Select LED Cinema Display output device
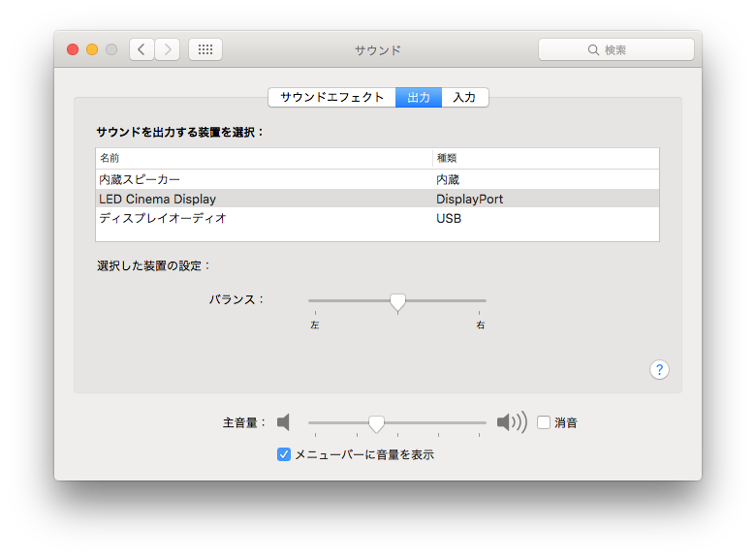Viewport: 756px width, 558px height. [x=378, y=199]
